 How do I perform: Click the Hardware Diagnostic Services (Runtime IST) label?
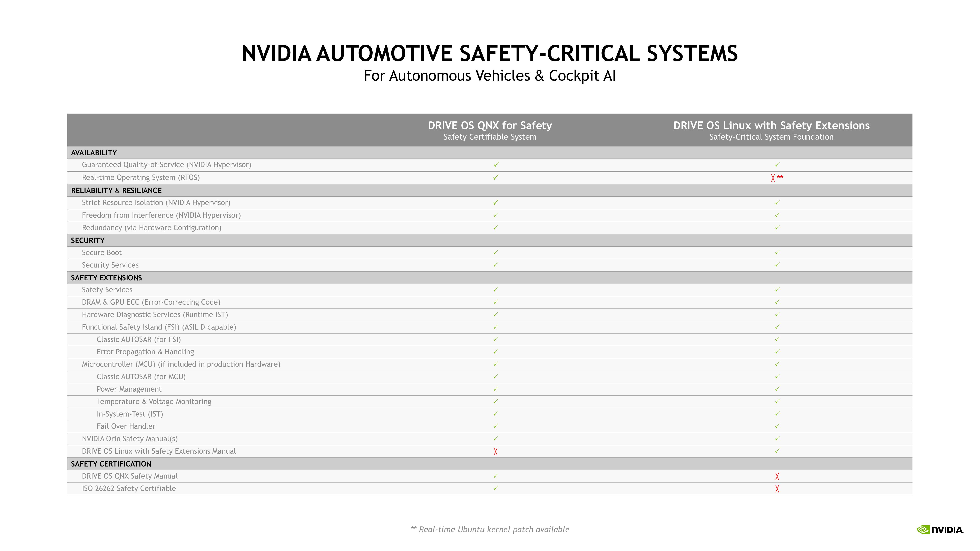coord(155,315)
